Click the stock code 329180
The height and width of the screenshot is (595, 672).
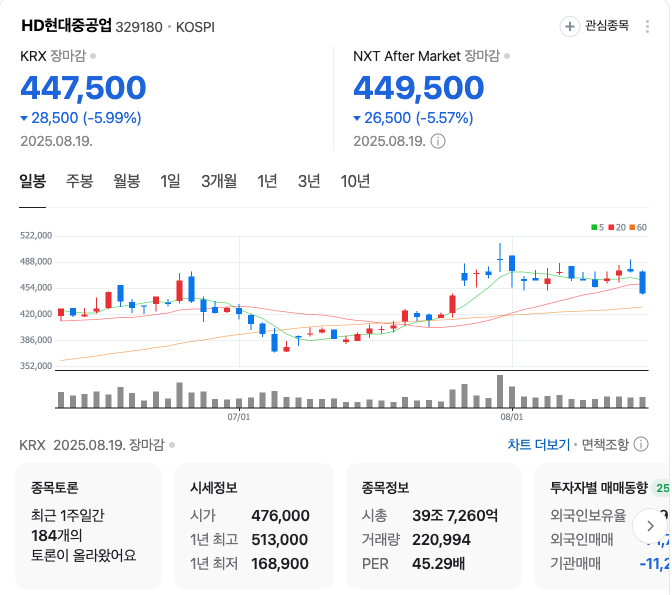tap(139, 27)
